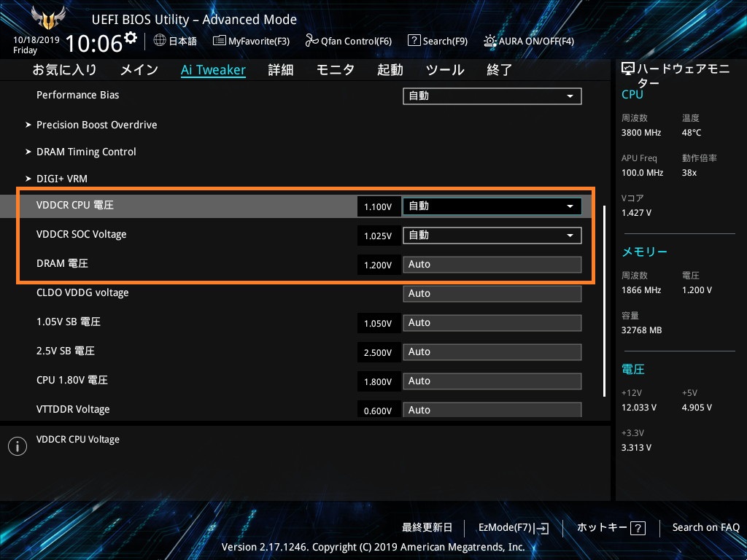Click the TUF logo icon
747x560 pixels.
click(x=48, y=18)
